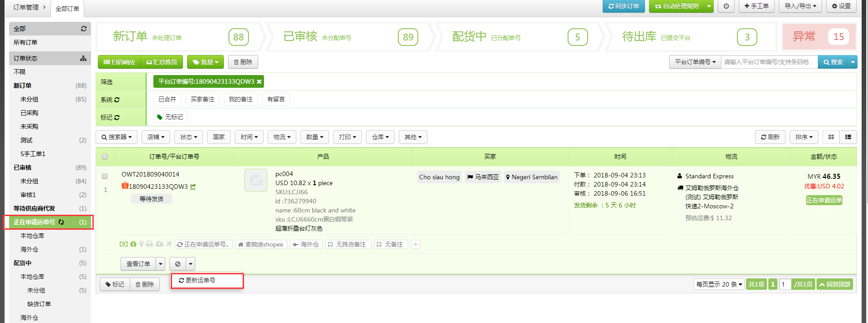The width and height of the screenshot is (868, 323).
Task: Click the platform order number search field
Action: [769, 62]
